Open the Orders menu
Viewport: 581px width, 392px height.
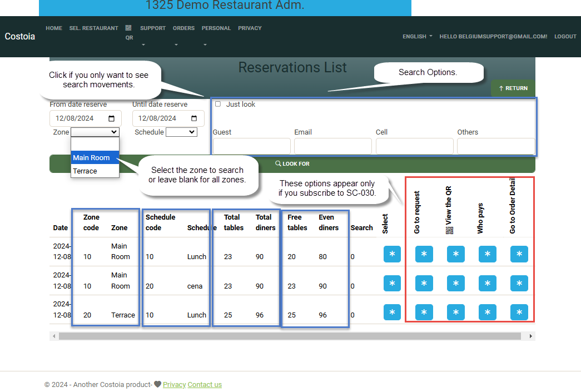click(x=183, y=28)
